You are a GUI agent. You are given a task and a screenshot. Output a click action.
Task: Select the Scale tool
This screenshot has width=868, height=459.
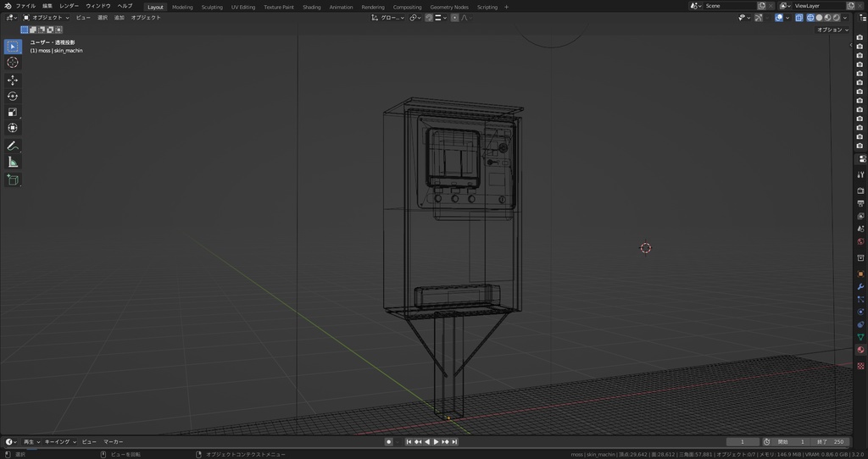point(13,113)
